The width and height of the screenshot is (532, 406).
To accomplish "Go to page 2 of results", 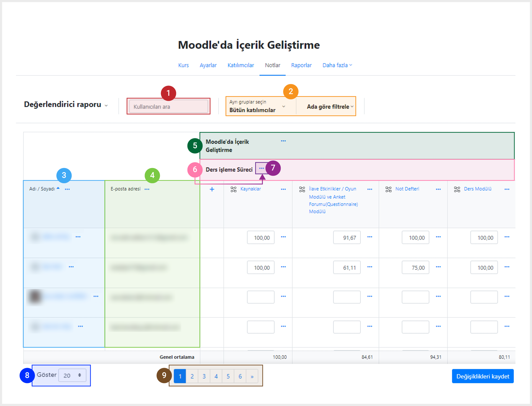I will pyautogui.click(x=192, y=376).
